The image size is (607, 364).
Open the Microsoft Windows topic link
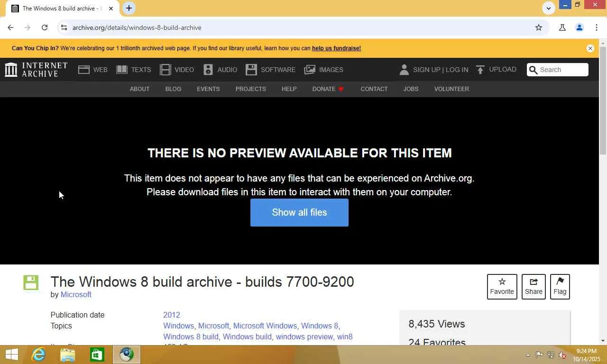(265, 326)
